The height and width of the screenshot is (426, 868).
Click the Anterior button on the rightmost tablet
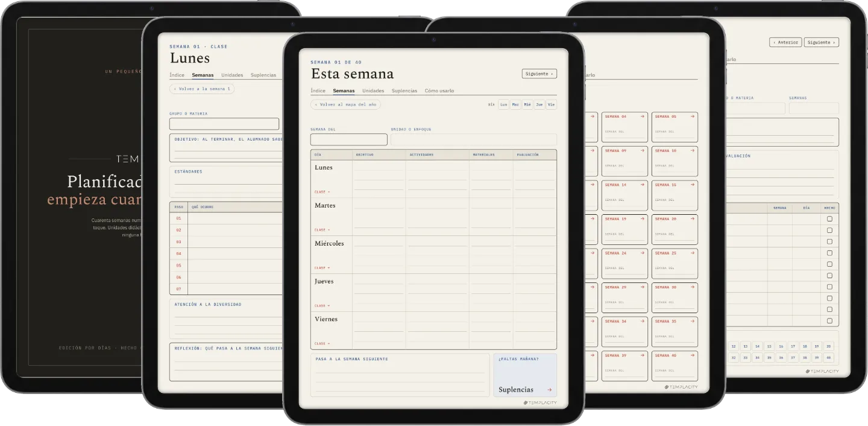point(785,42)
